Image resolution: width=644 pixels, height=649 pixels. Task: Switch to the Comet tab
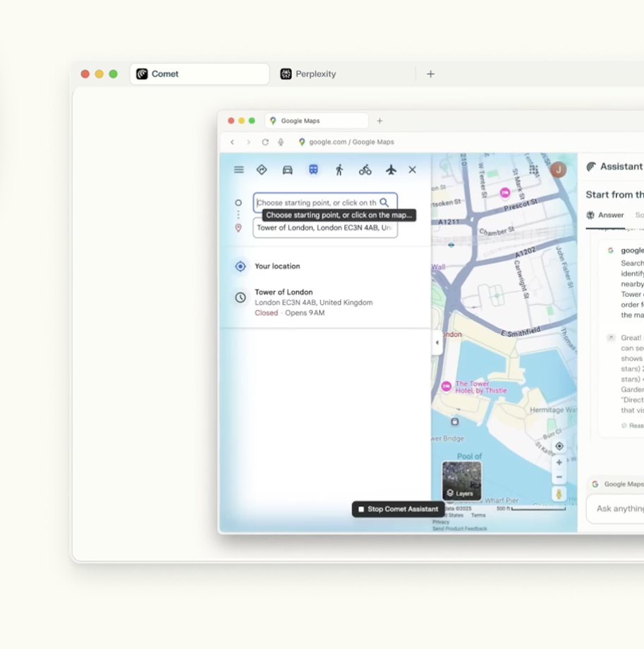click(200, 74)
